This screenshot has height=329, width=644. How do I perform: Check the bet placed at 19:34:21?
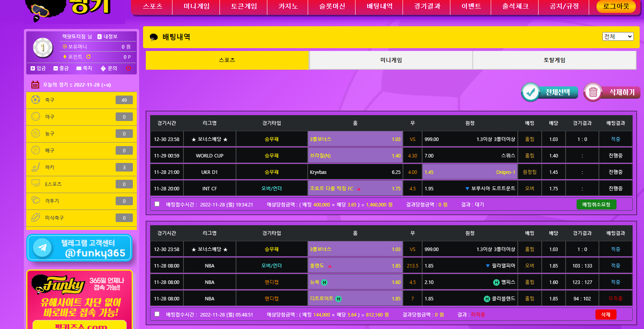point(157,204)
